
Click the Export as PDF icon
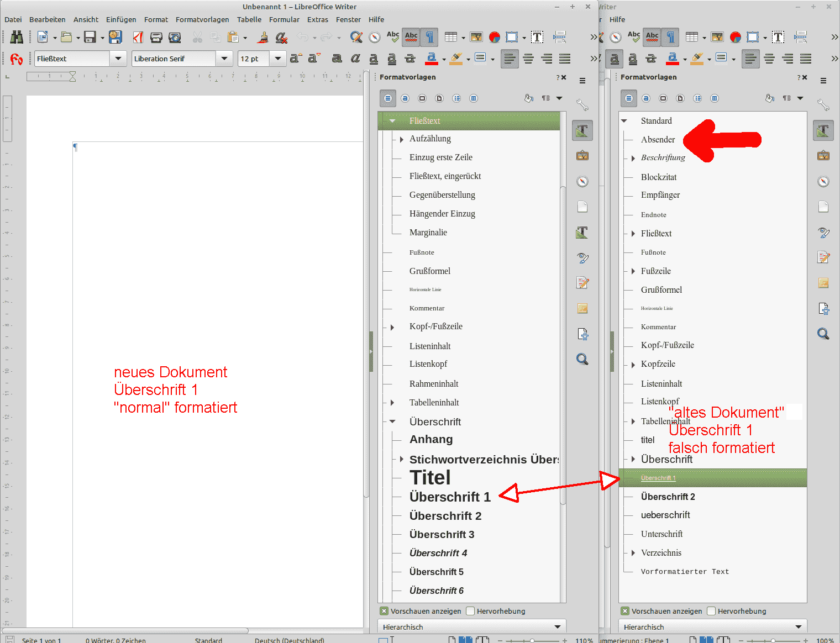point(138,37)
